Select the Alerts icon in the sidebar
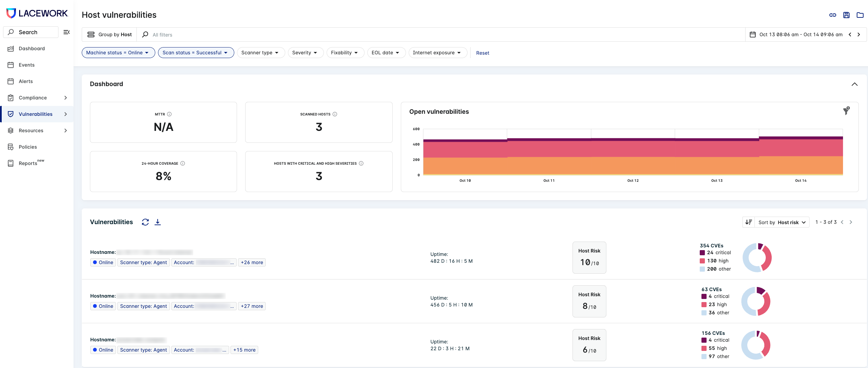This screenshot has height=368, width=868. coord(11,81)
